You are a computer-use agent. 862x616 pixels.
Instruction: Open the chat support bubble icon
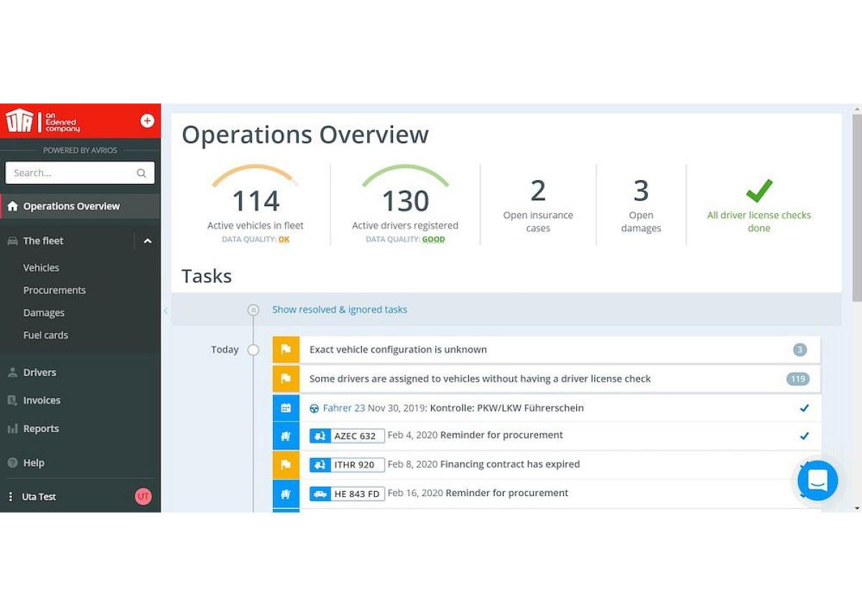pos(817,480)
